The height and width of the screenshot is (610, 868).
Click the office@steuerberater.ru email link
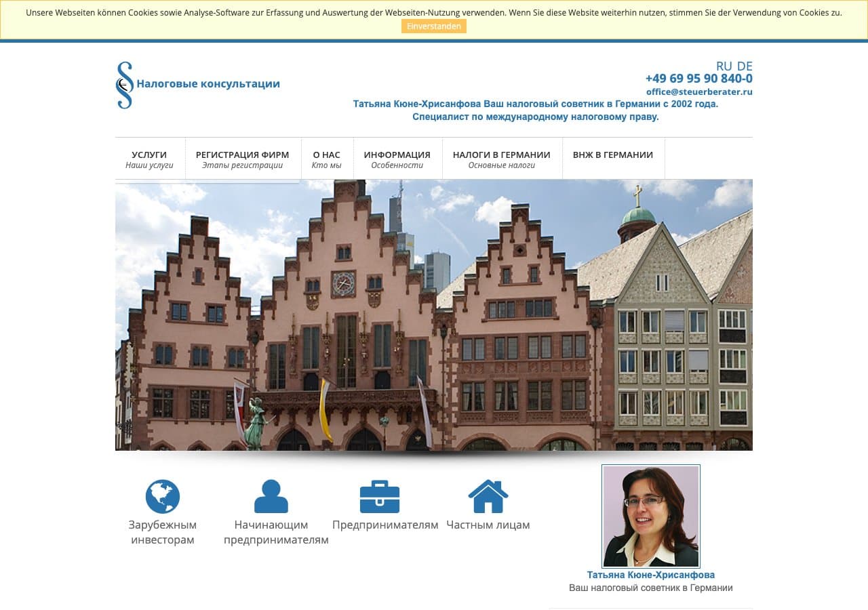pos(700,91)
